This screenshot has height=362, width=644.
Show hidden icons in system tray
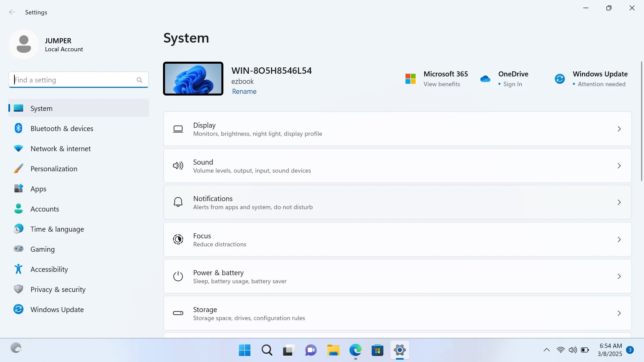546,350
